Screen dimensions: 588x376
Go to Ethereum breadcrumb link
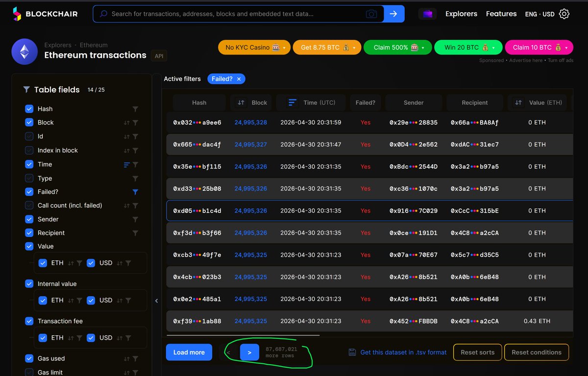pyautogui.click(x=94, y=45)
